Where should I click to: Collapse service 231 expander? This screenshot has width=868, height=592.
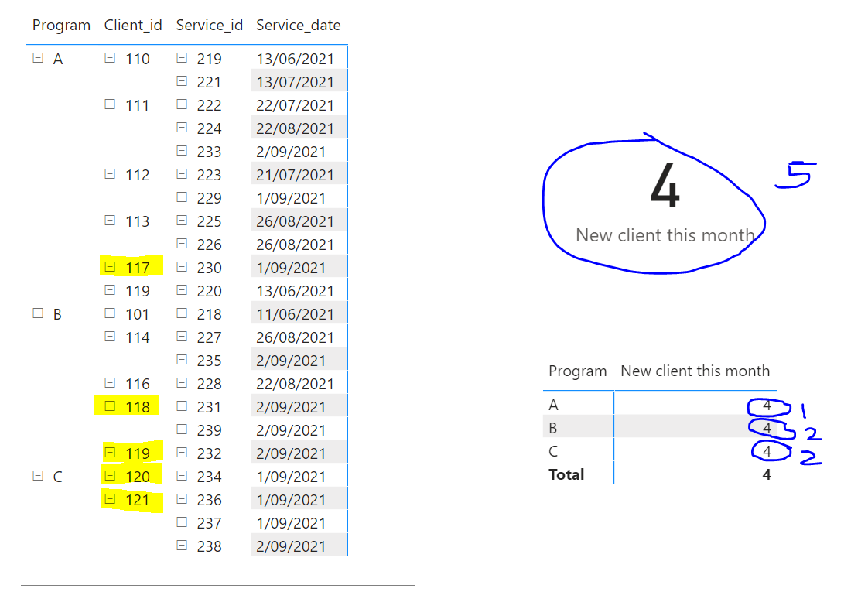pos(182,406)
